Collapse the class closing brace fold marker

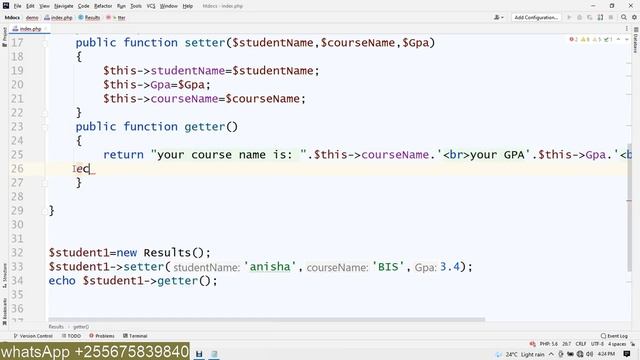click(x=45, y=211)
